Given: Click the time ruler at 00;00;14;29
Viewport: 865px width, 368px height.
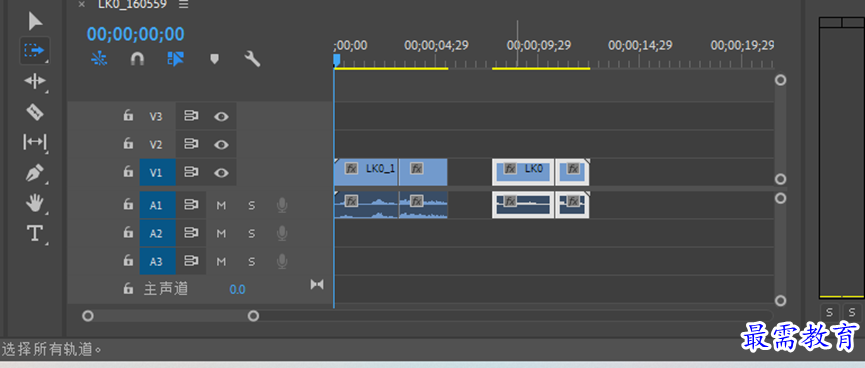Looking at the screenshot, I should pyautogui.click(x=640, y=45).
